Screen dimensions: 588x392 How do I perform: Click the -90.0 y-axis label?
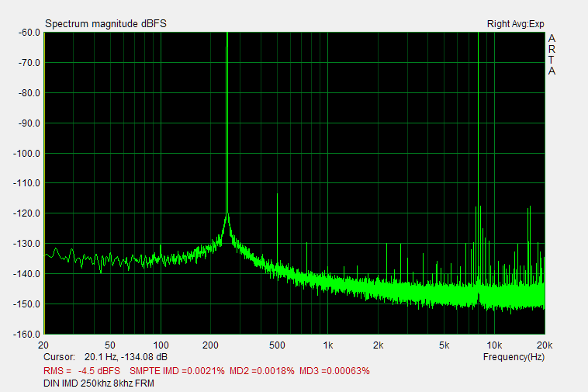point(29,123)
